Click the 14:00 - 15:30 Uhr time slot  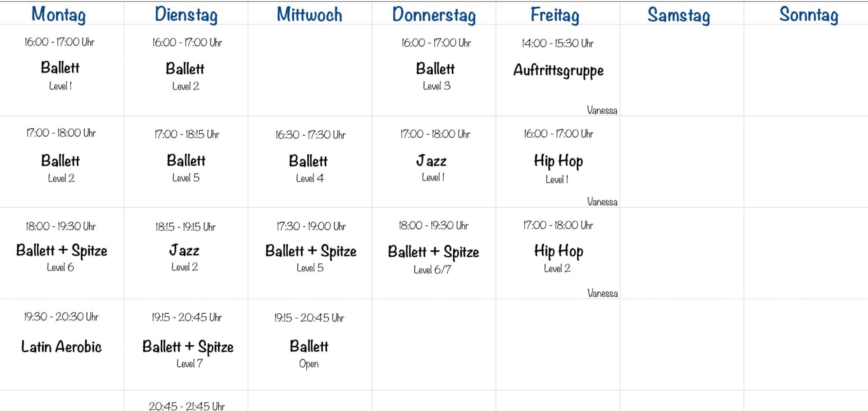pos(558,43)
